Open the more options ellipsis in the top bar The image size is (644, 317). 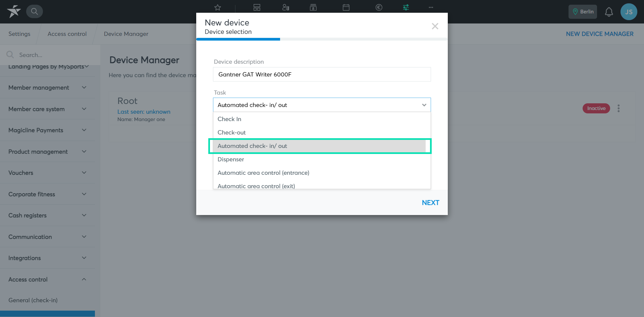click(431, 7)
